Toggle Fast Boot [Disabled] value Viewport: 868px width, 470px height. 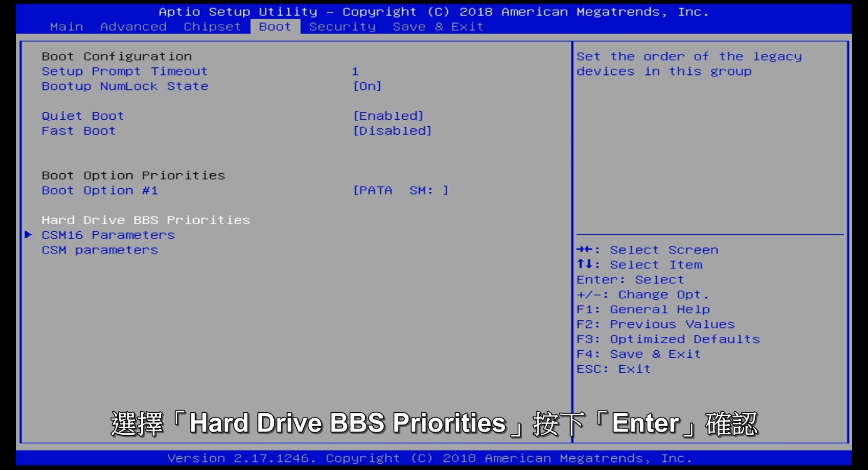pos(393,131)
